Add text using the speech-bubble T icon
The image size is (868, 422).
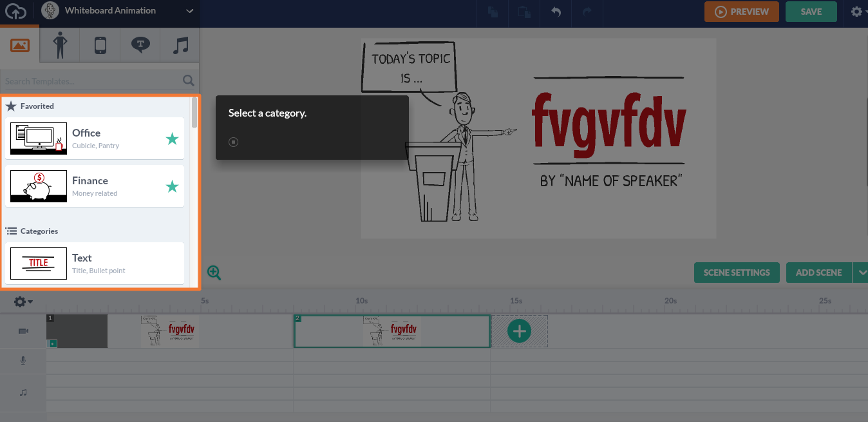click(140, 44)
